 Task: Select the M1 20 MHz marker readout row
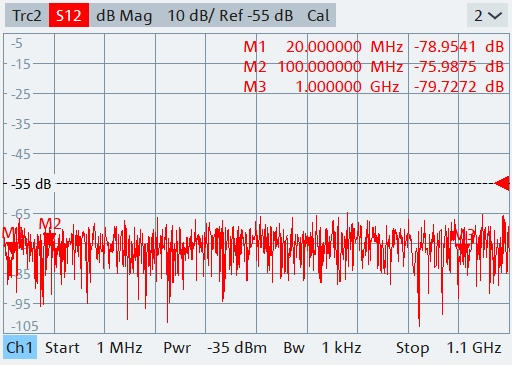pyautogui.click(x=373, y=47)
